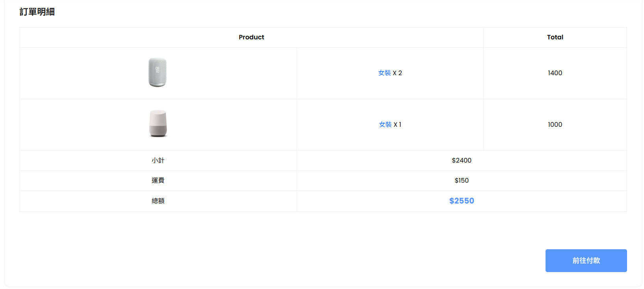The height and width of the screenshot is (289, 644).
Task: Click the 運費 shipping label
Action: pyautogui.click(x=158, y=180)
